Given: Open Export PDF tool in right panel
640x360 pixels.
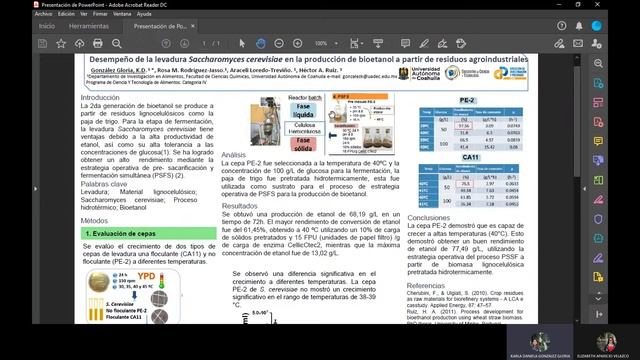Looking at the screenshot, I should point(598,83).
